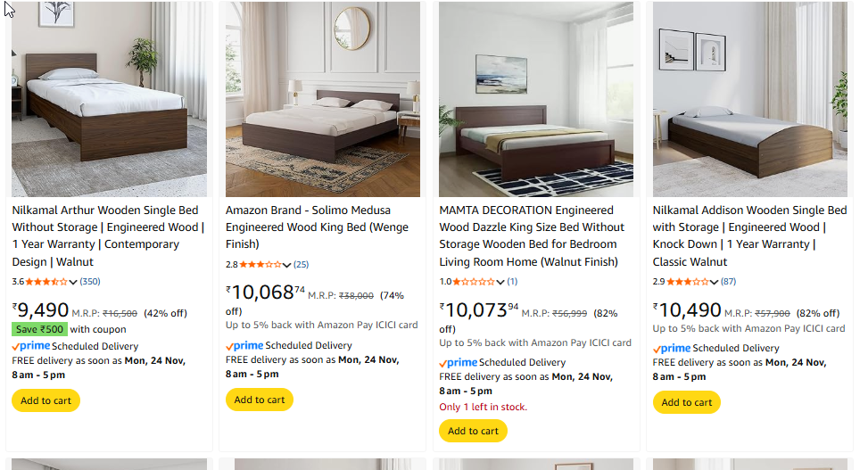Image resolution: width=868 pixels, height=470 pixels.
Task: Click the star rating of MAMTA DECORATION bed
Action: point(475,282)
